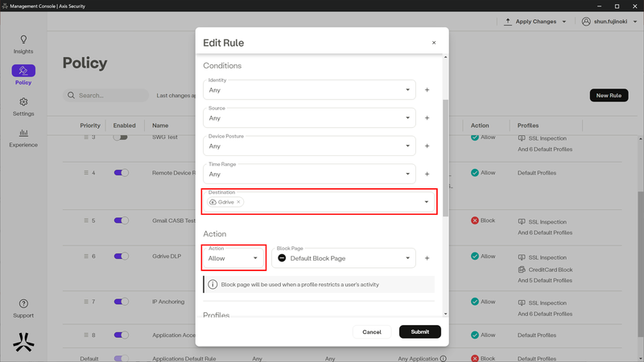Toggle the IP Anchoring rule switch
Viewport: 644px width, 362px height.
(122, 302)
